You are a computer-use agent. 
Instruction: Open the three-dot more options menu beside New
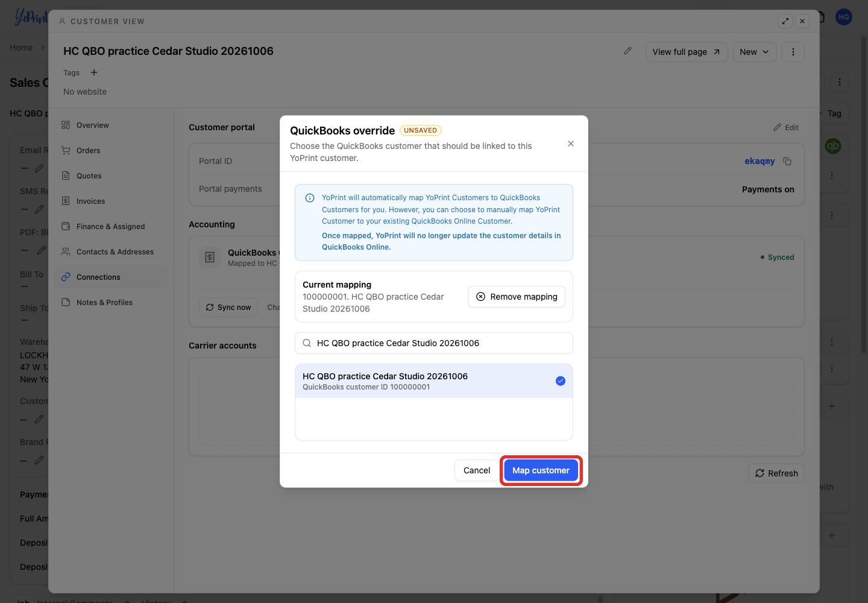pyautogui.click(x=793, y=52)
